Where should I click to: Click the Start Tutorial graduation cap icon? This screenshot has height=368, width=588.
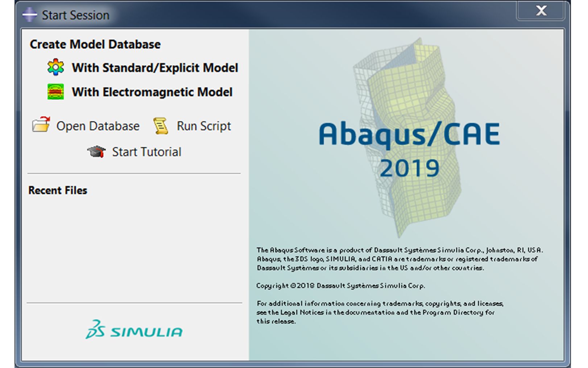pos(96,151)
